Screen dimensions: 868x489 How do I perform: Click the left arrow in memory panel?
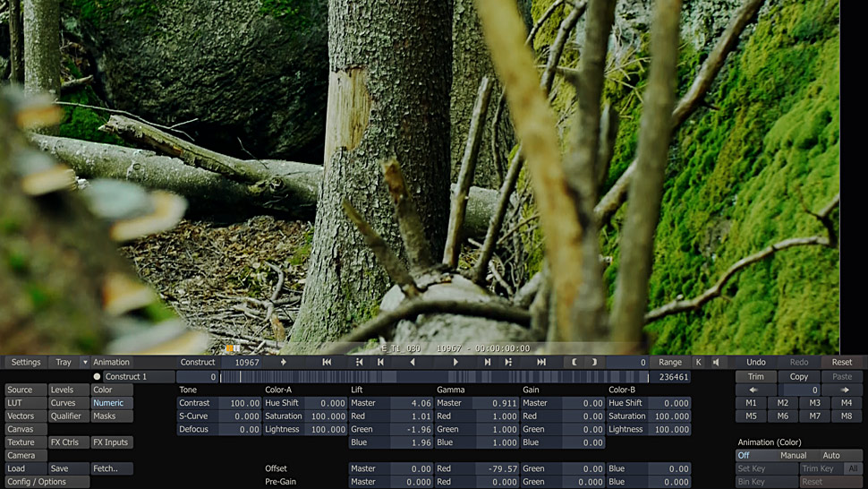(x=753, y=390)
